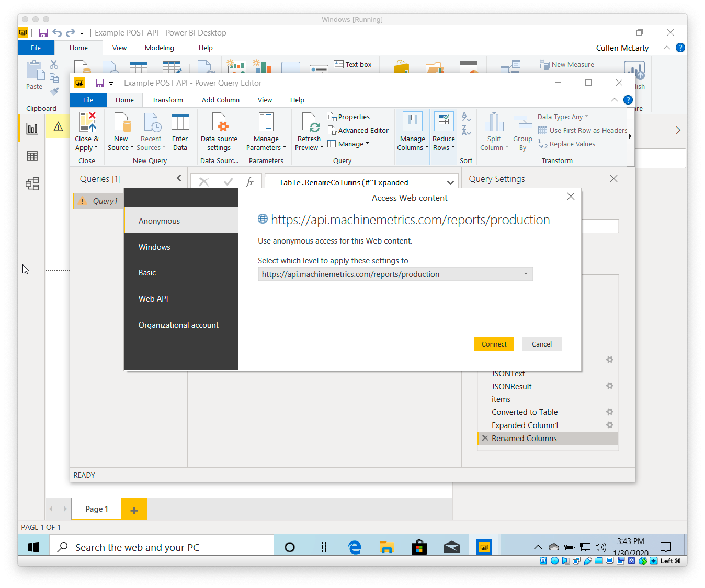Open the New Source icon
Viewport: 705px width, 588px height.
tap(122, 122)
